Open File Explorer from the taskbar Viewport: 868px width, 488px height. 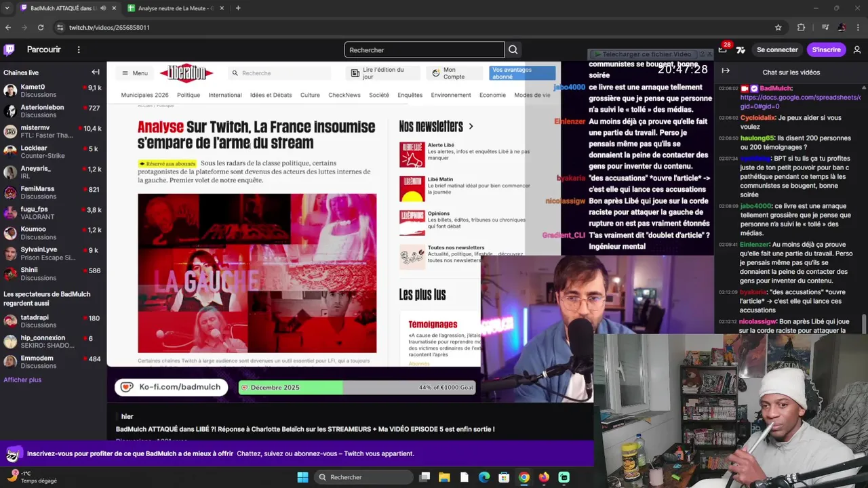tap(444, 477)
